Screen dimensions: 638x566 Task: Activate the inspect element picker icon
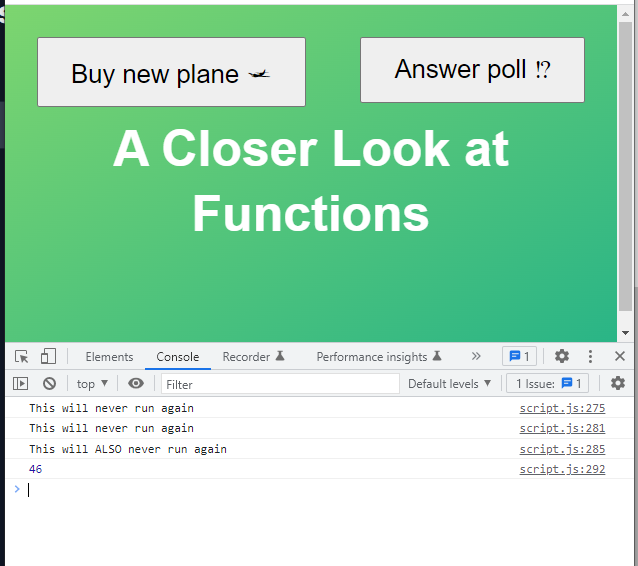[x=22, y=356]
